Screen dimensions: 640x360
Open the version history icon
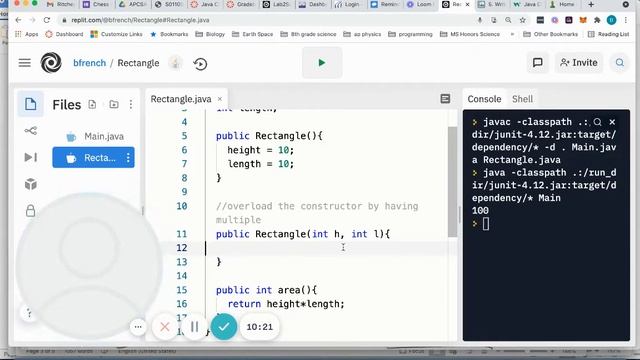(200, 64)
